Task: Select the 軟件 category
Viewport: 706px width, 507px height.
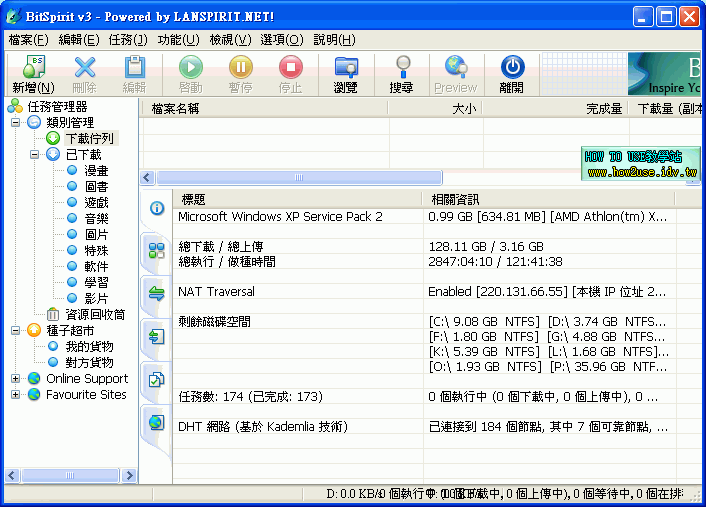Action: pos(96,267)
